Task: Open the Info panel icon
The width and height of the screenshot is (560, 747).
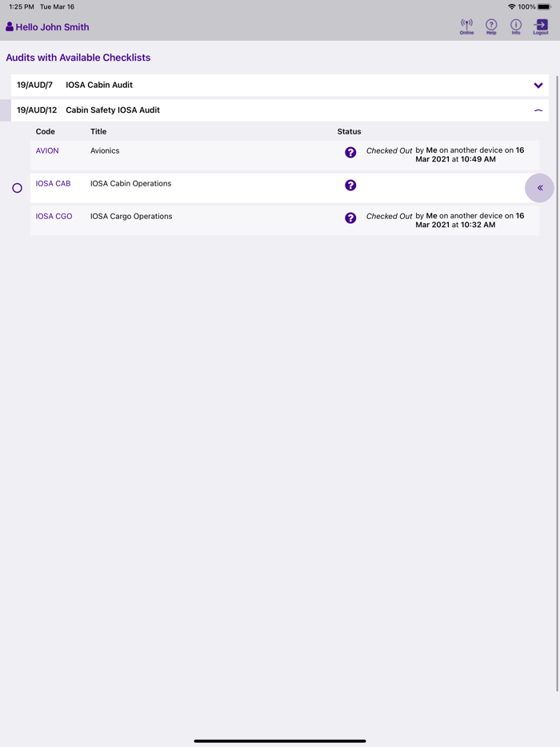Action: [516, 26]
